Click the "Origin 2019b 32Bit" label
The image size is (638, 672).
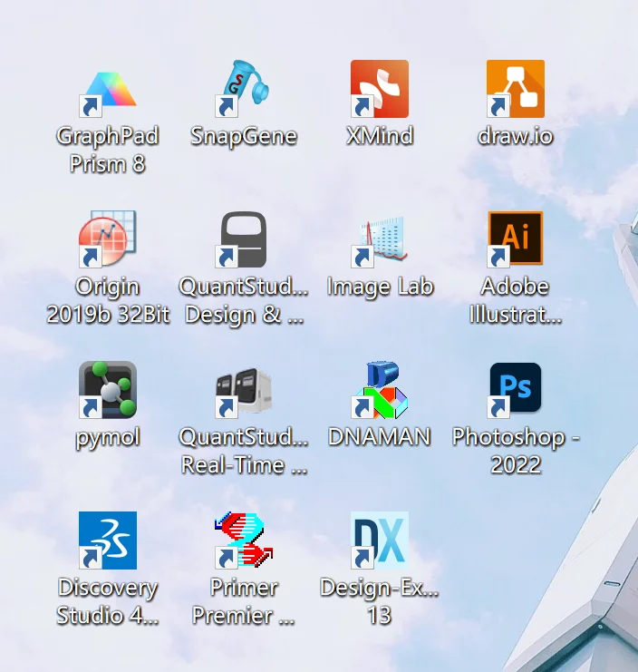[x=108, y=300]
